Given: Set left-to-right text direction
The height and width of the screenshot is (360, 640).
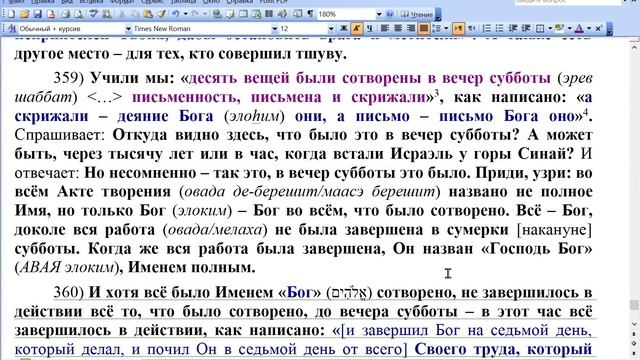Looking at the screenshot, I should [x=458, y=28].
